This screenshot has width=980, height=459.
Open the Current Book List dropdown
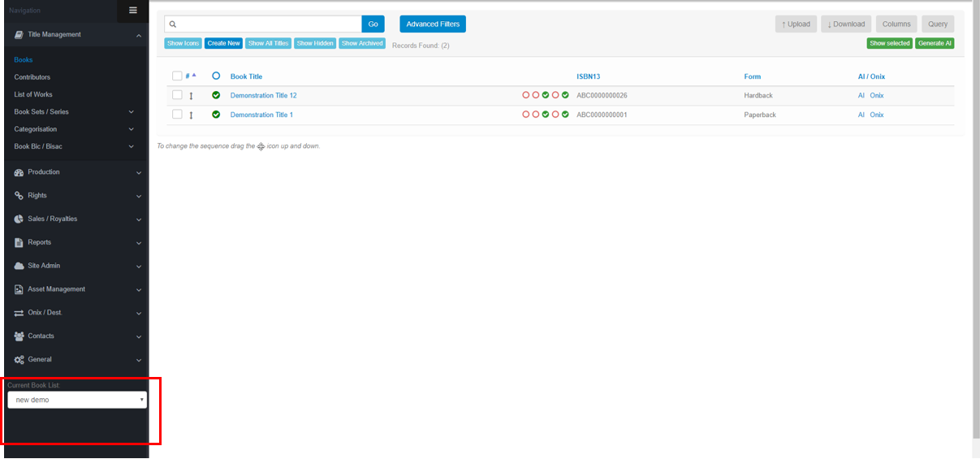pyautogui.click(x=77, y=400)
